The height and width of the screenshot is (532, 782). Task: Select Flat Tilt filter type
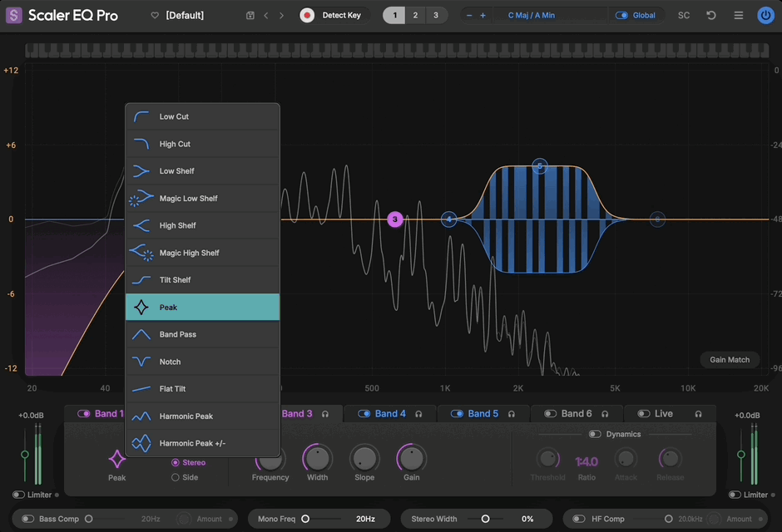(x=202, y=389)
